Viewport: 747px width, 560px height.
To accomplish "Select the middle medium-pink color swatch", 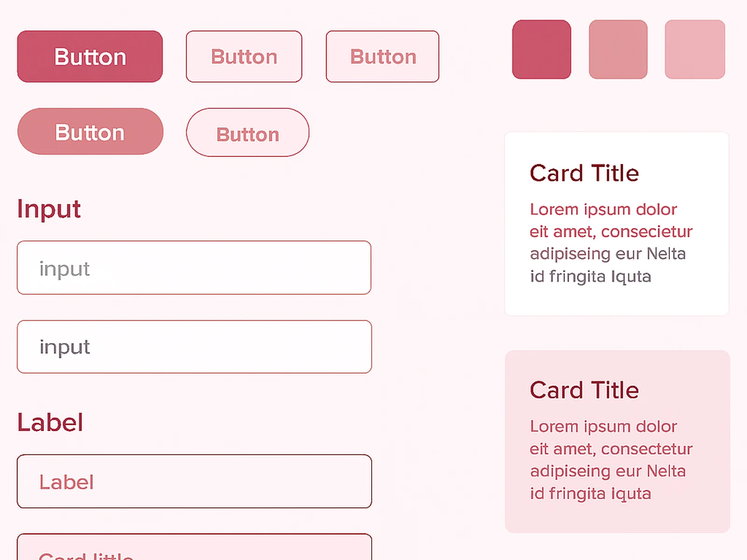I will [618, 49].
